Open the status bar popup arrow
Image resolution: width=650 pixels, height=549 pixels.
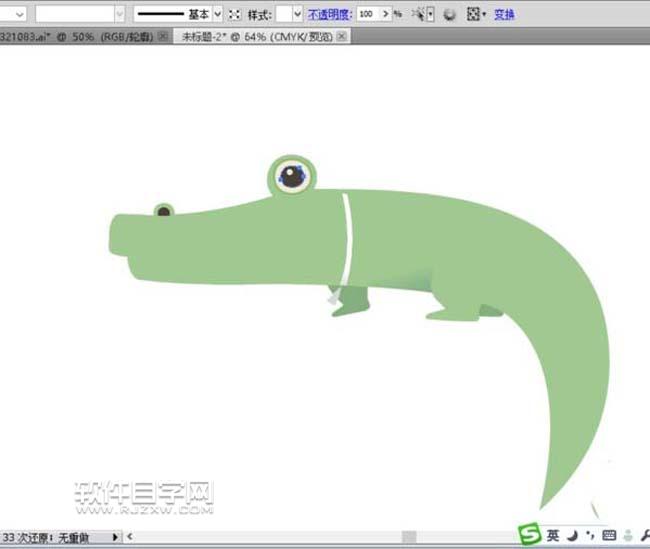[x=115, y=537]
